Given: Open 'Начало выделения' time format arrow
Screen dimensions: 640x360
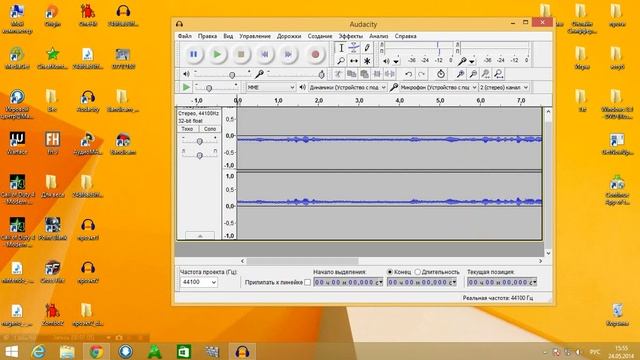Looking at the screenshot, I should (380, 282).
